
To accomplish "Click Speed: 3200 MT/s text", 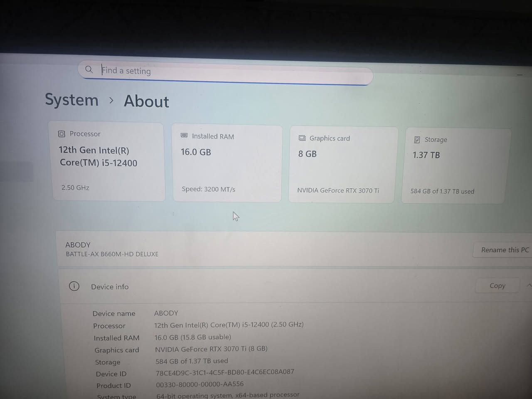I will pos(208,189).
